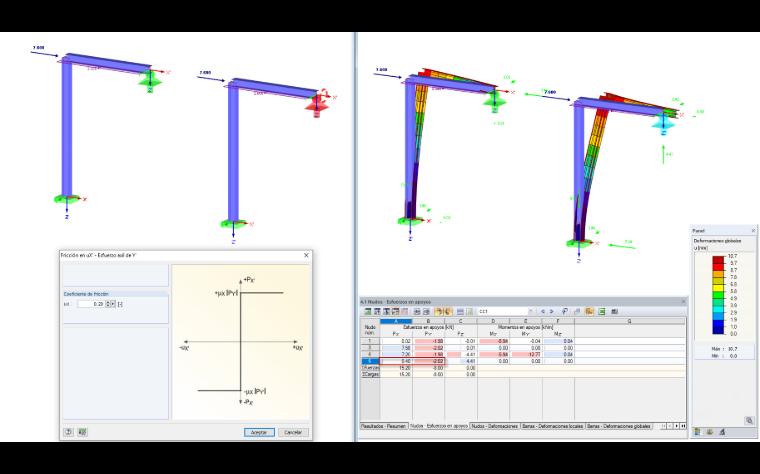Screen dimensions: 760x474
Task: Click the ΣFuerzas row label
Action: coord(370,368)
